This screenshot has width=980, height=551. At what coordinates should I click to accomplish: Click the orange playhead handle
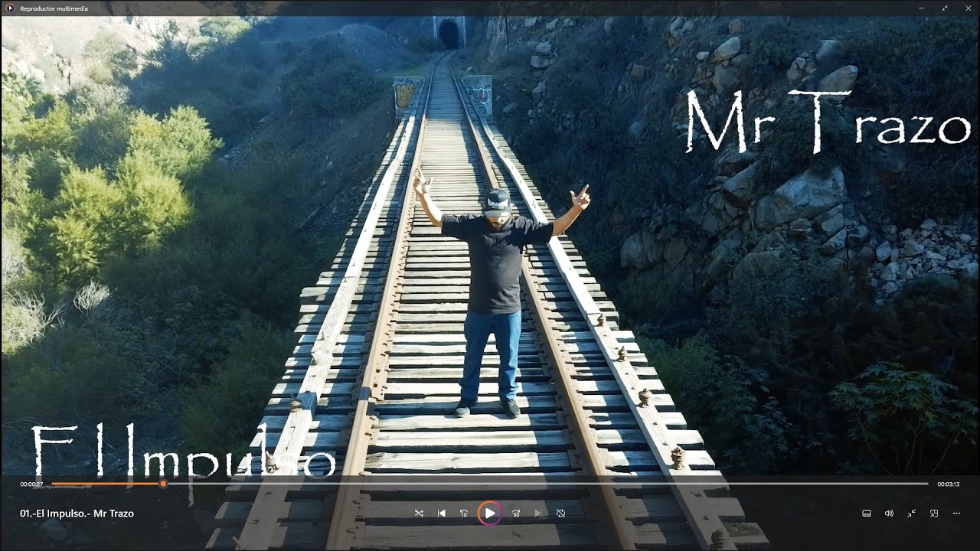163,484
